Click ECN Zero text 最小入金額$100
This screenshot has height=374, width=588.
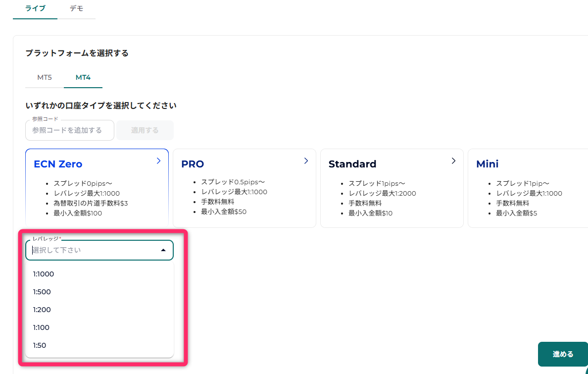[78, 214]
